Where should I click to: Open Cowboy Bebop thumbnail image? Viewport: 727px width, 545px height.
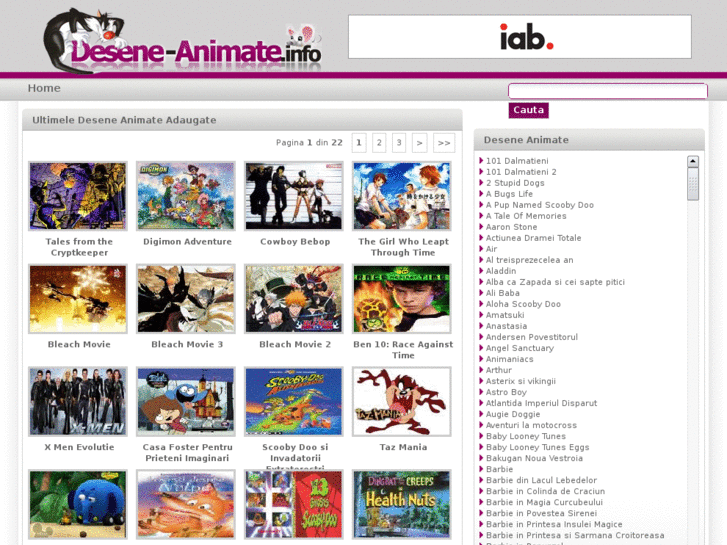(x=294, y=196)
